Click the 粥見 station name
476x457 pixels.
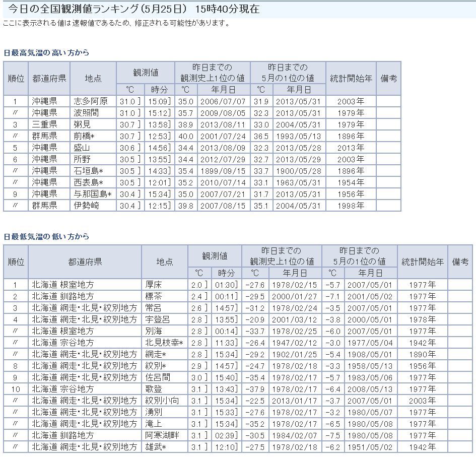point(82,124)
